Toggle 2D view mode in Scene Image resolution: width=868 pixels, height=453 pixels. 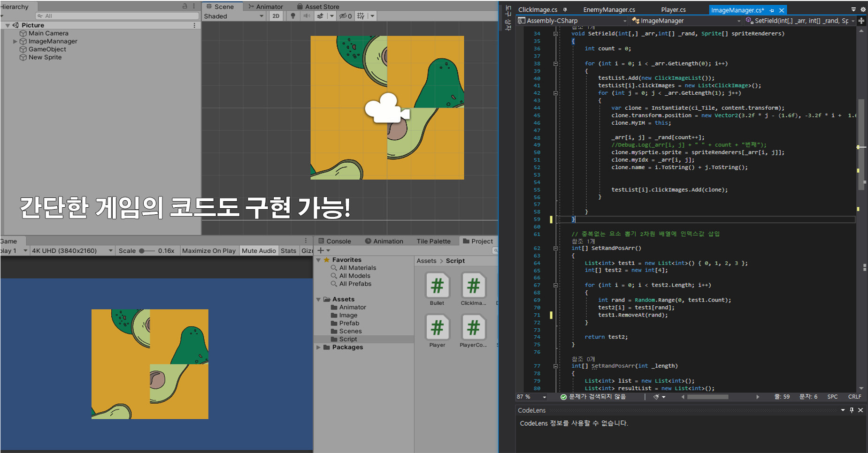276,16
